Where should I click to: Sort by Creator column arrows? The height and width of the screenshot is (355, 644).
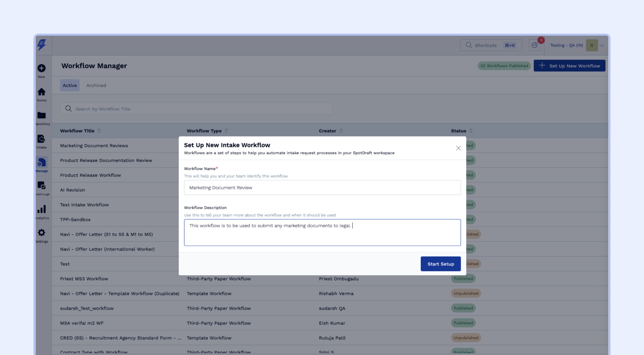[x=341, y=131]
